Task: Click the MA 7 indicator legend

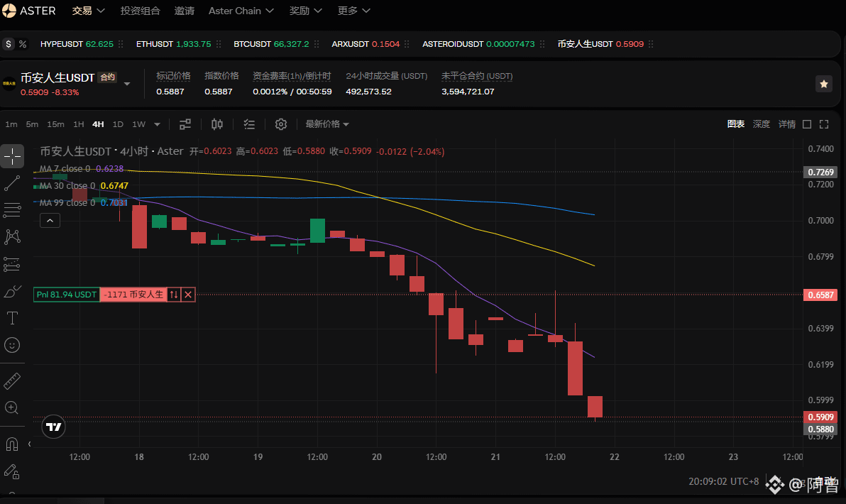Action: click(81, 169)
